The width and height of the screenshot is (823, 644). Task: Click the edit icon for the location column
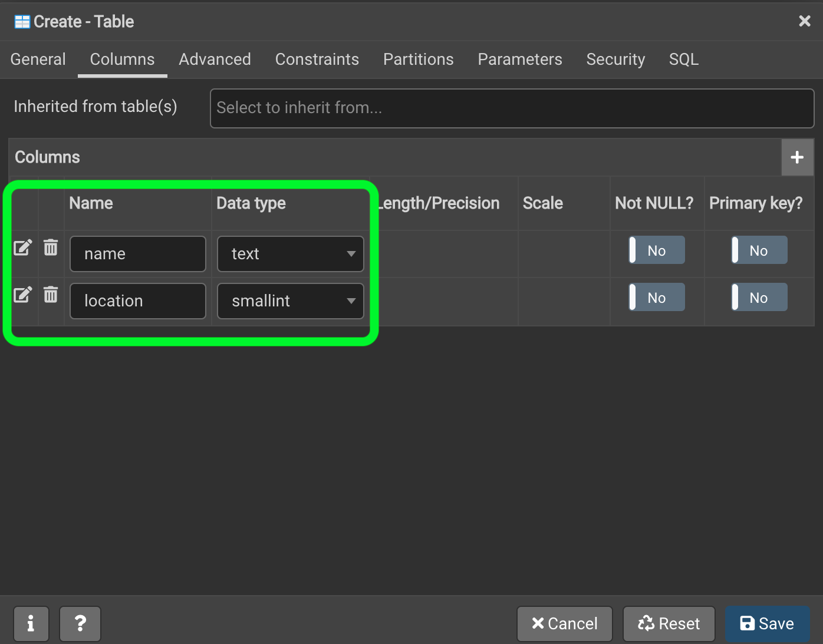(23, 295)
